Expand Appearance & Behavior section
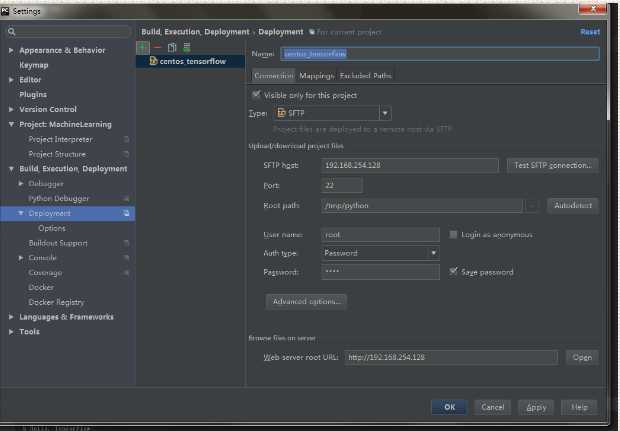Viewport: 620px width, 431px height. pyautogui.click(x=11, y=50)
